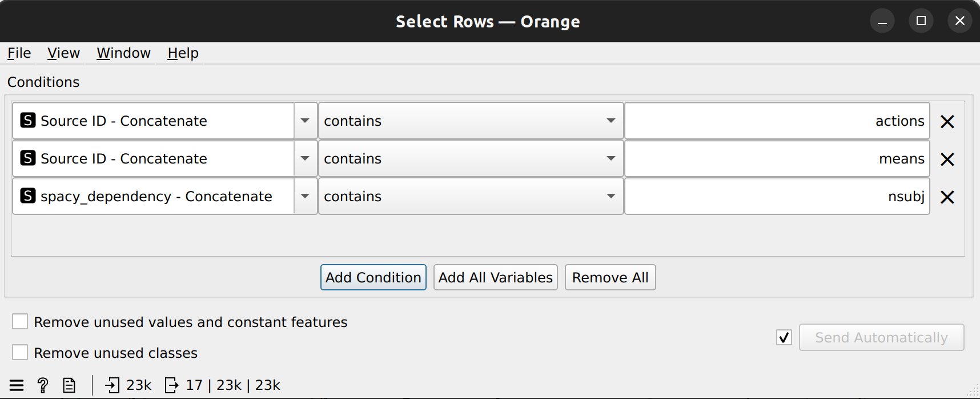The height and width of the screenshot is (399, 980).
Task: Click the output data summary icon
Action: click(171, 385)
